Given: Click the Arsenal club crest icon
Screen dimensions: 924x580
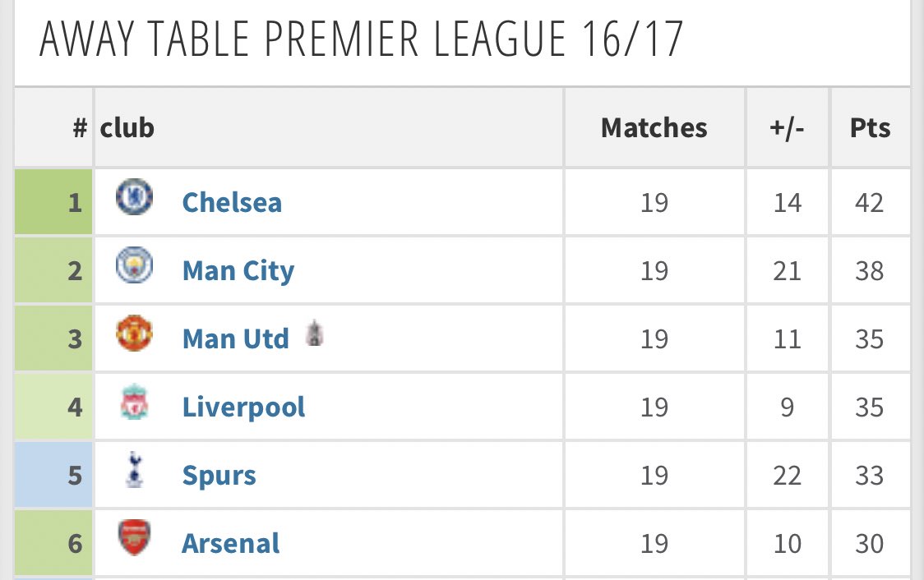Looking at the screenshot, I should [134, 537].
